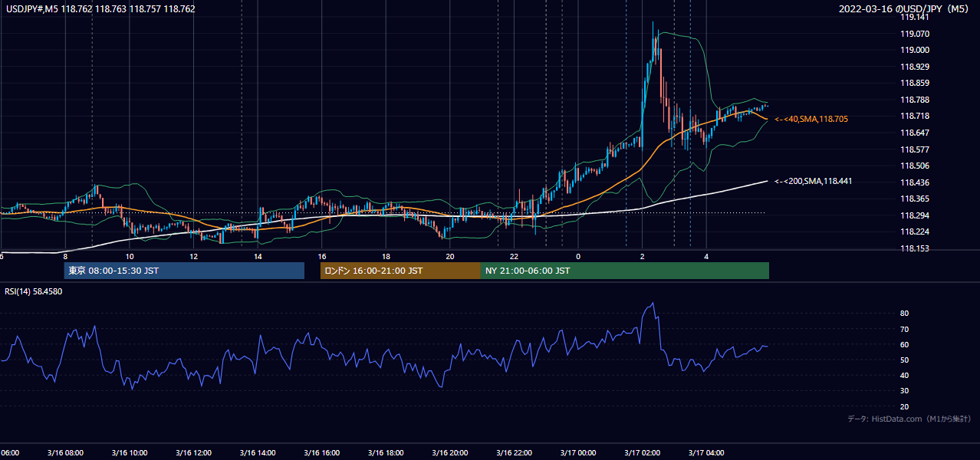Click hour marker 16 under the price chart

322,257
